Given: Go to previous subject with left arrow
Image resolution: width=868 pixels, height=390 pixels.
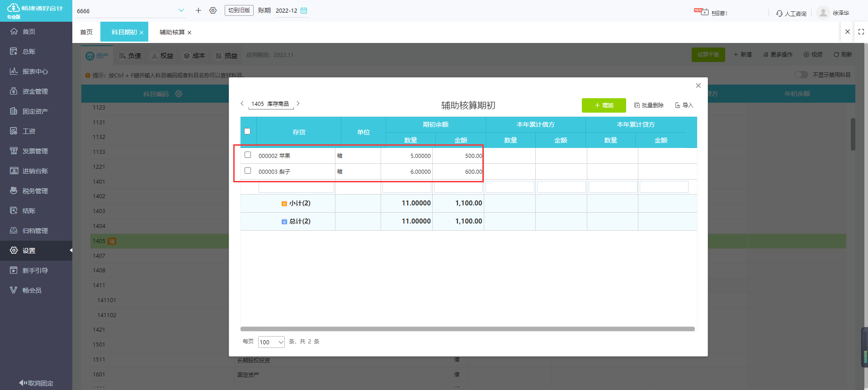Looking at the screenshot, I should (x=242, y=104).
